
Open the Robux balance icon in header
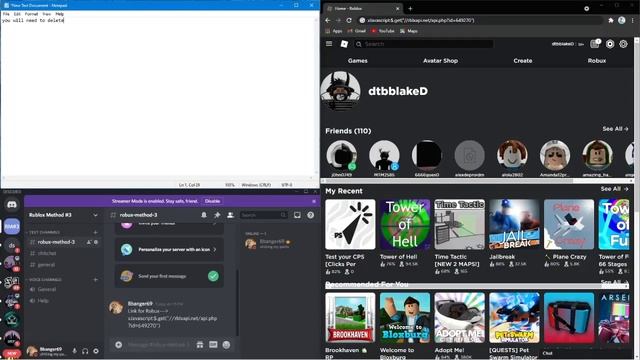(x=610, y=44)
